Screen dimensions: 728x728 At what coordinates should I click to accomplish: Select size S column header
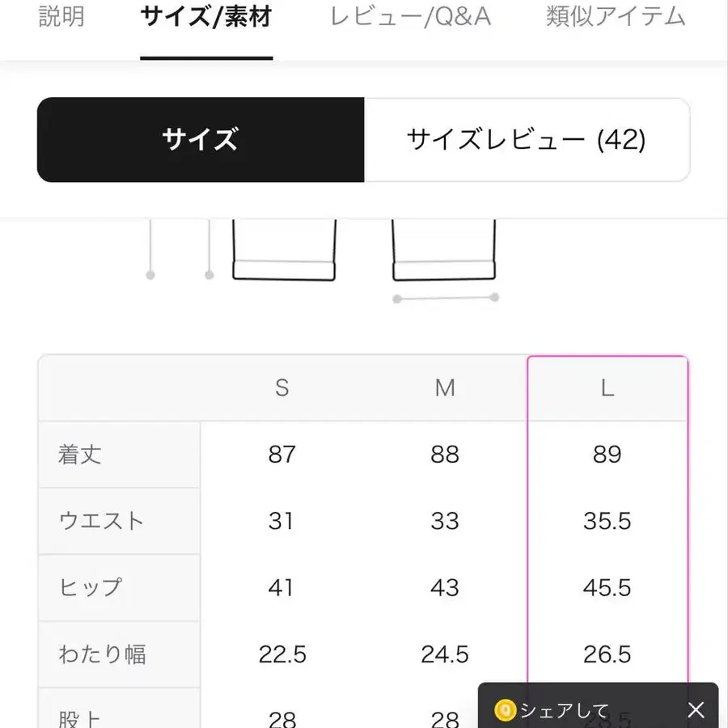point(281,387)
